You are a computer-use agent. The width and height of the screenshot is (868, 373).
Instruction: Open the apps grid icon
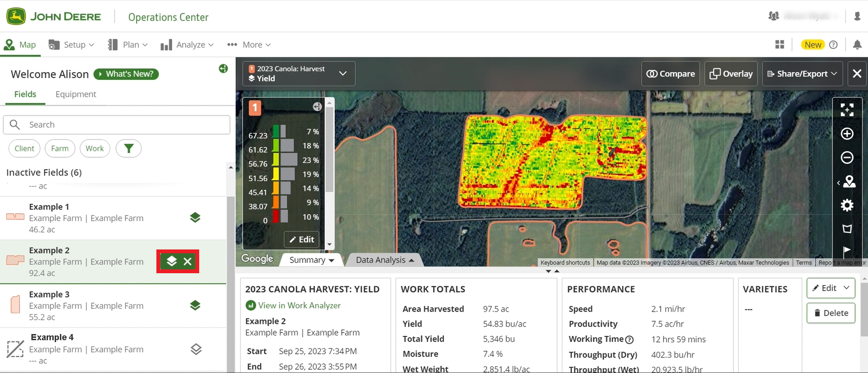[780, 44]
